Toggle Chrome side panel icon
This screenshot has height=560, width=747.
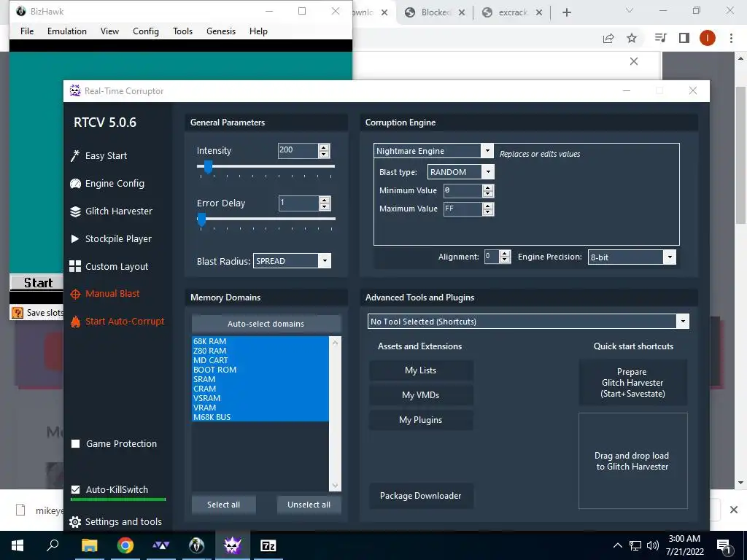coord(684,38)
